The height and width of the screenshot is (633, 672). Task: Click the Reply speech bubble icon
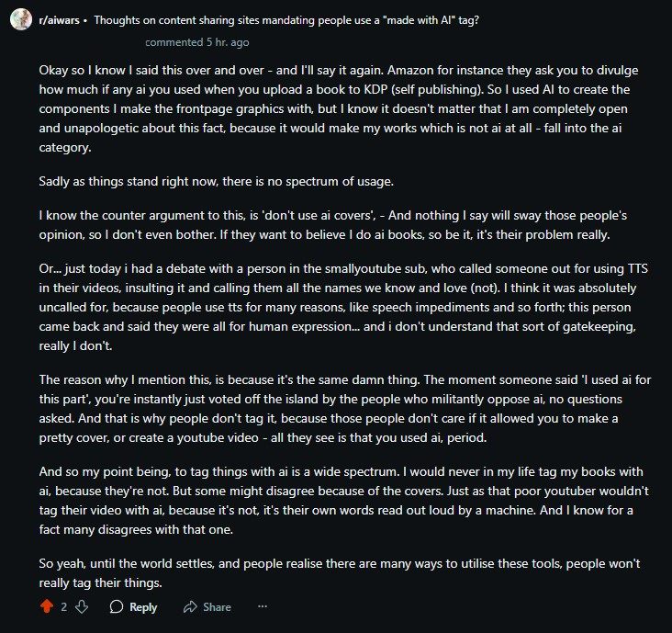117,607
